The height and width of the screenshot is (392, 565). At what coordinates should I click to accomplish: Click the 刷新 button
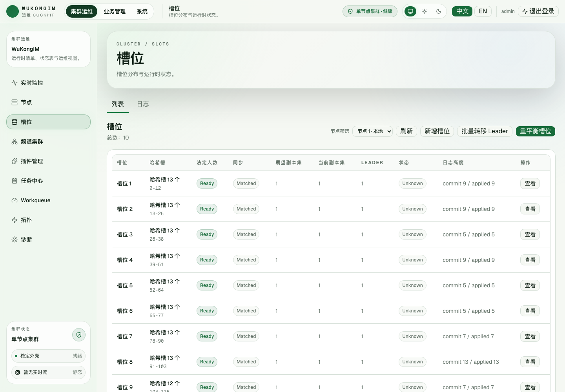406,131
